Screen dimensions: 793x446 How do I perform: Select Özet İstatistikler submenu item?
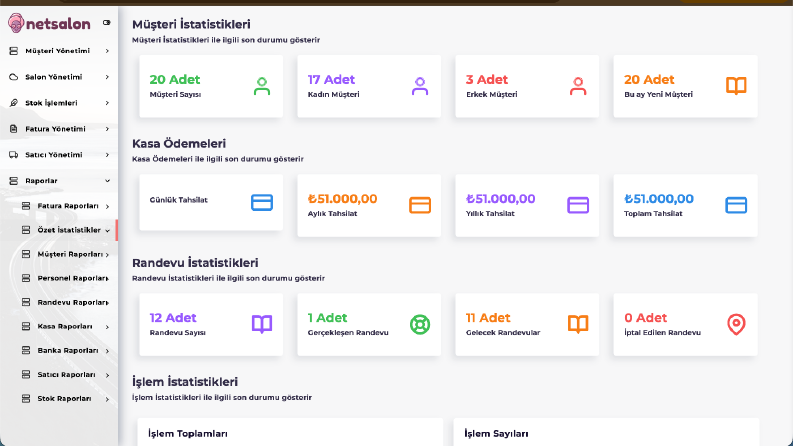[x=69, y=230]
